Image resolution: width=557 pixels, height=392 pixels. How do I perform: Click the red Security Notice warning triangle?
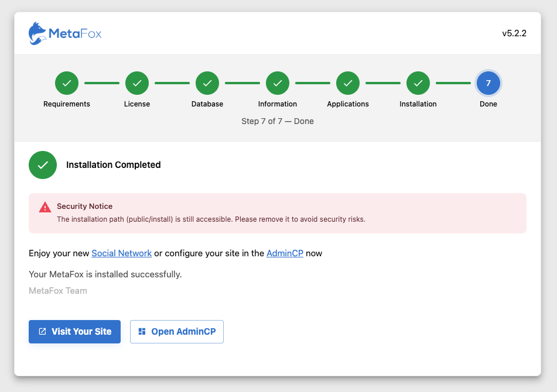[x=45, y=207]
